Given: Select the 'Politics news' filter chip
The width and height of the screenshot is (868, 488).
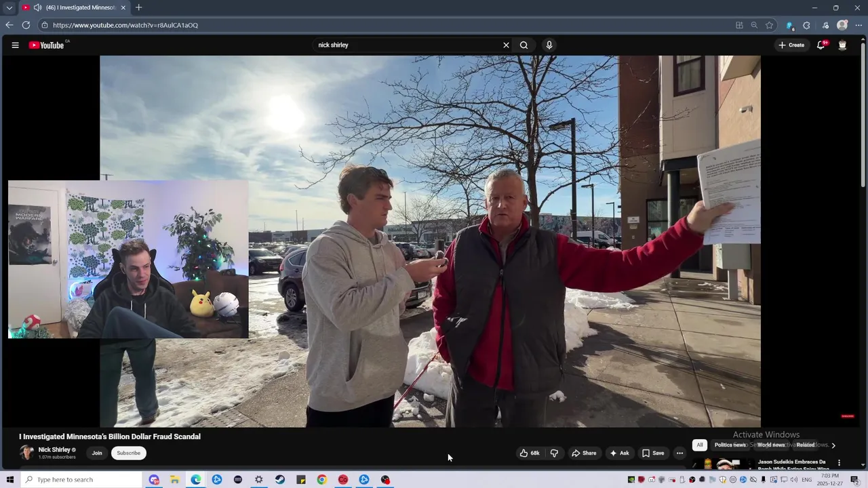Looking at the screenshot, I should [730, 445].
